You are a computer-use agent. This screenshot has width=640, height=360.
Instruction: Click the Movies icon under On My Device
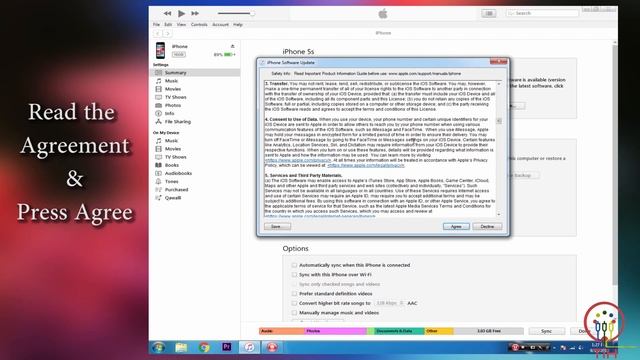(159, 149)
